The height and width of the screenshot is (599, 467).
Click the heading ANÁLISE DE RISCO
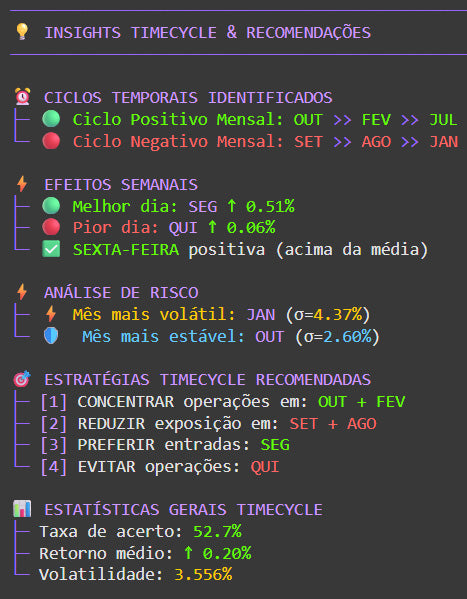tap(121, 293)
